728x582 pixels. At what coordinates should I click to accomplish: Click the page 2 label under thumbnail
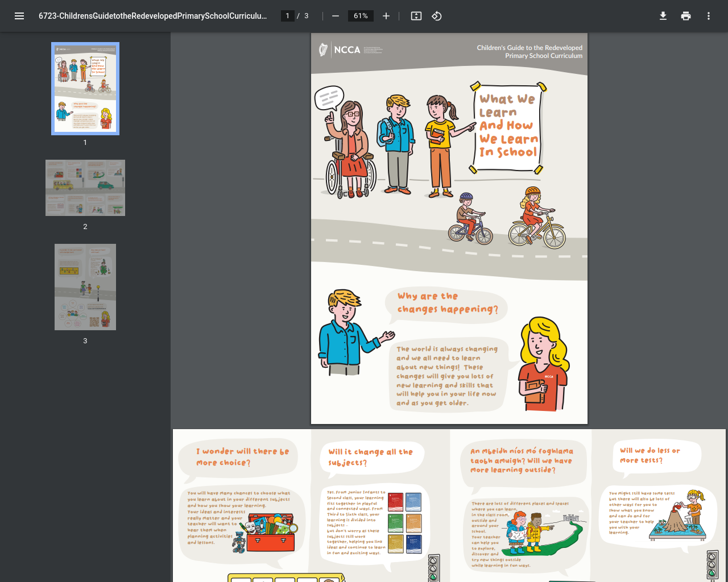pos(85,227)
